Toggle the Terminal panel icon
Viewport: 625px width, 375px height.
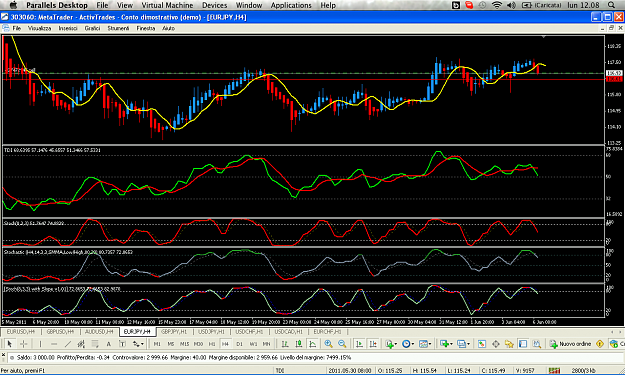pyautogui.click(x=523, y=344)
